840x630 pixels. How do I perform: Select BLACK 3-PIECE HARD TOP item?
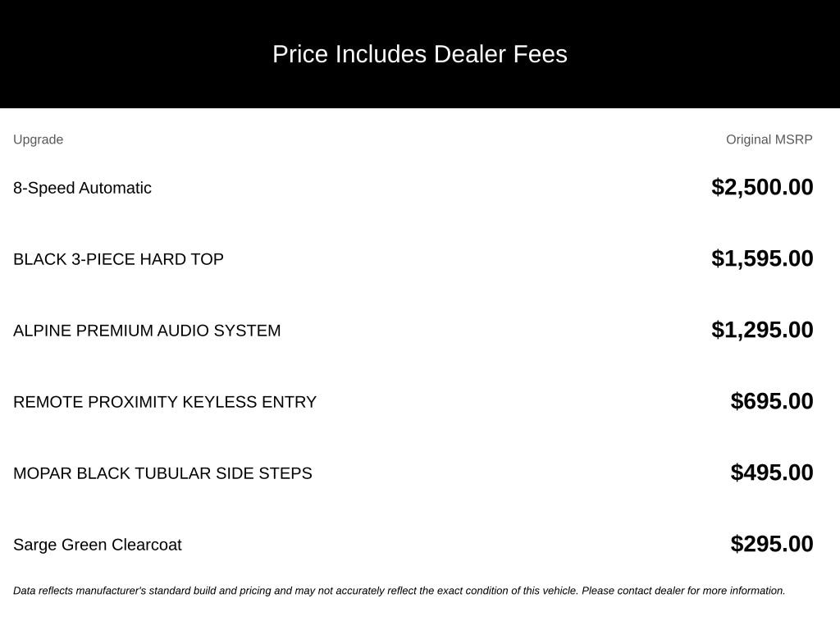pos(118,259)
